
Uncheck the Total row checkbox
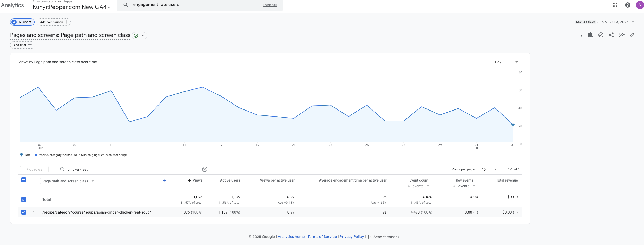(x=24, y=199)
